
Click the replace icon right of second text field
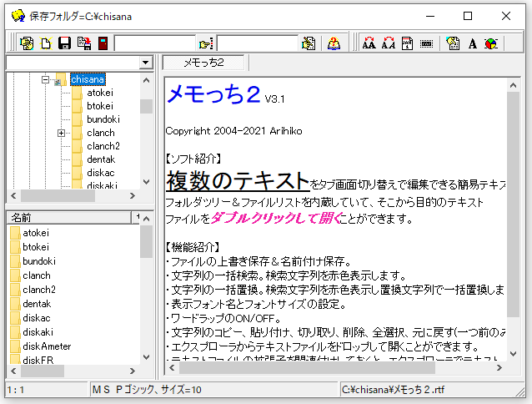[309, 43]
